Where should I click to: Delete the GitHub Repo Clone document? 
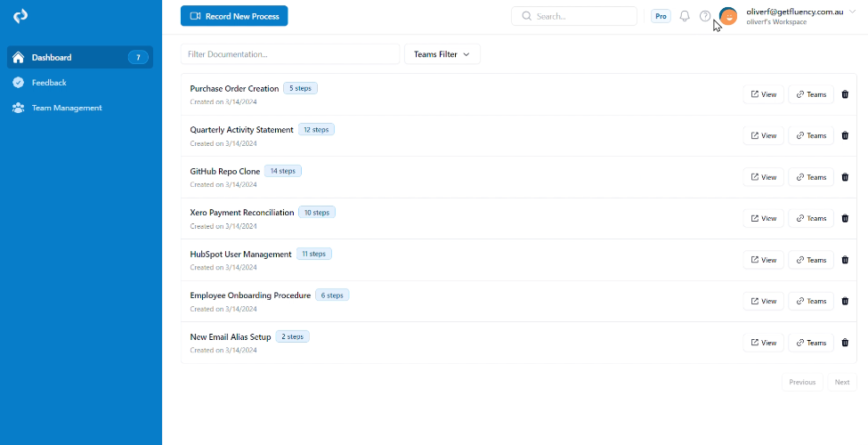845,177
